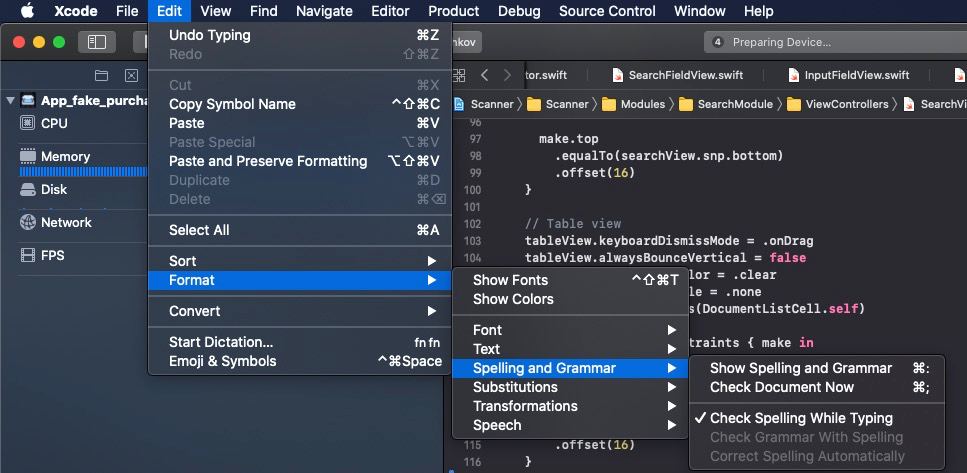Click the folder icon in navigator bar

click(101, 76)
